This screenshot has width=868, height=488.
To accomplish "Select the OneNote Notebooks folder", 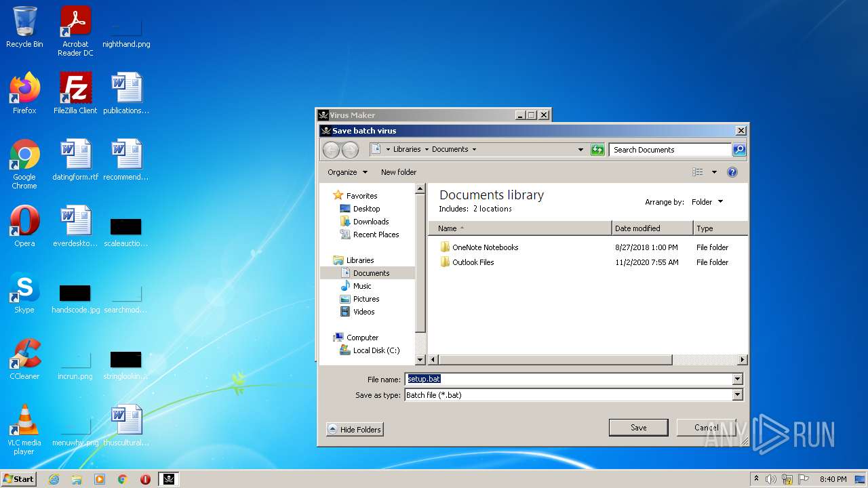I will click(x=485, y=247).
